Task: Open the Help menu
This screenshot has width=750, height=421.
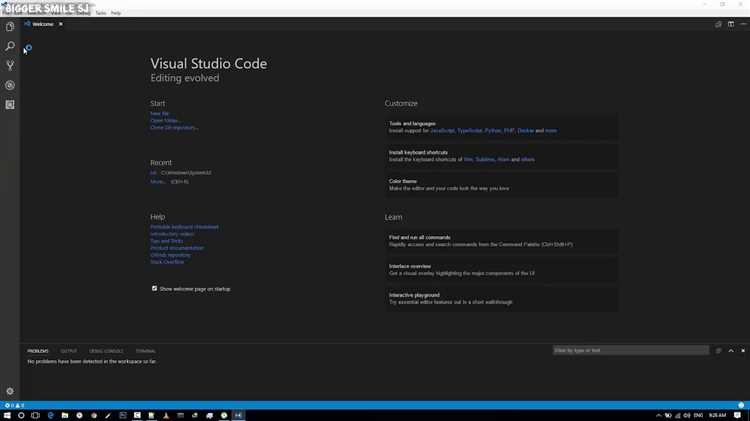Action: (x=116, y=13)
